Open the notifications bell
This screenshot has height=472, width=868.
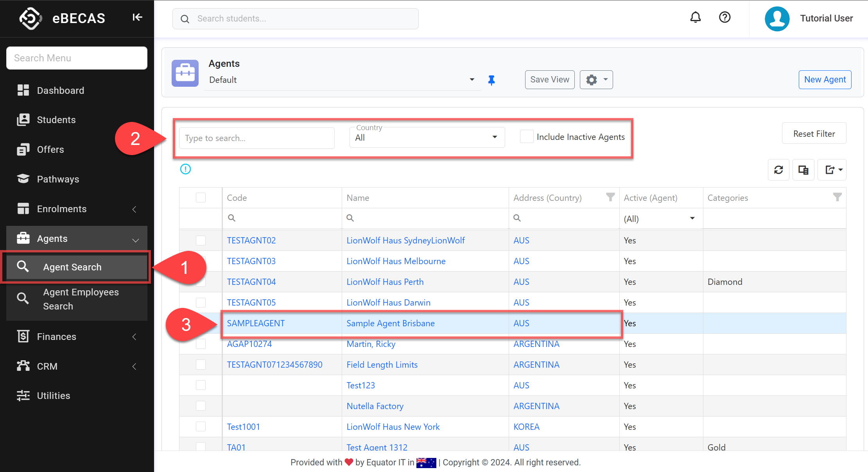coord(695,17)
